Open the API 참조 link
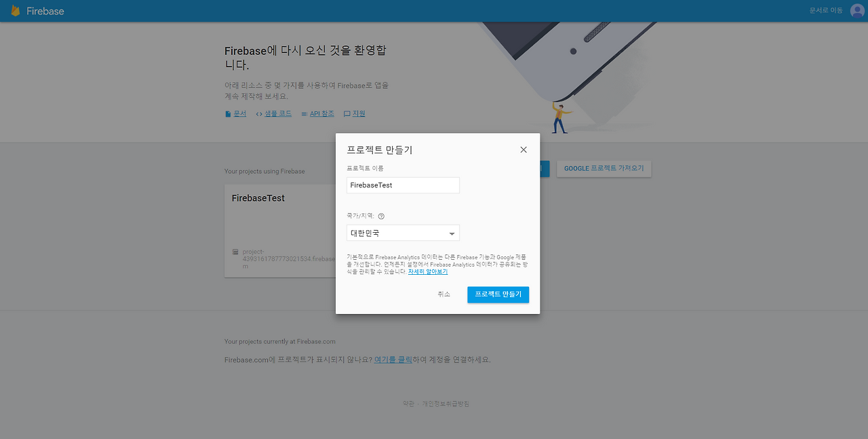 coord(322,114)
